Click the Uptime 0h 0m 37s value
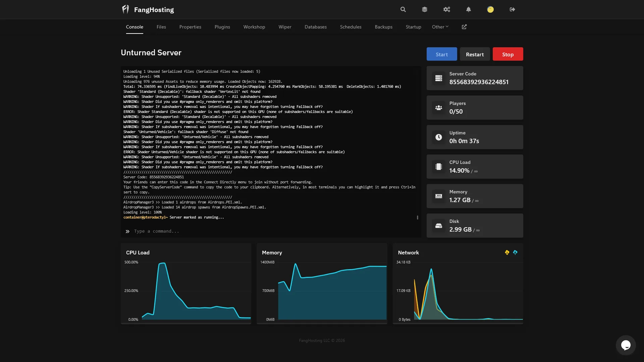The image size is (644, 362). [x=464, y=141]
